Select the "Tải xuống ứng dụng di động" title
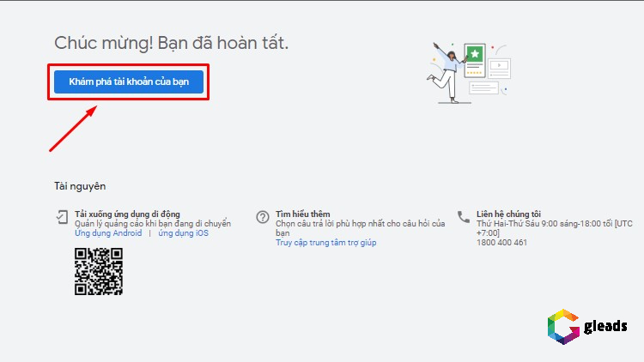644x362 pixels. 127,214
